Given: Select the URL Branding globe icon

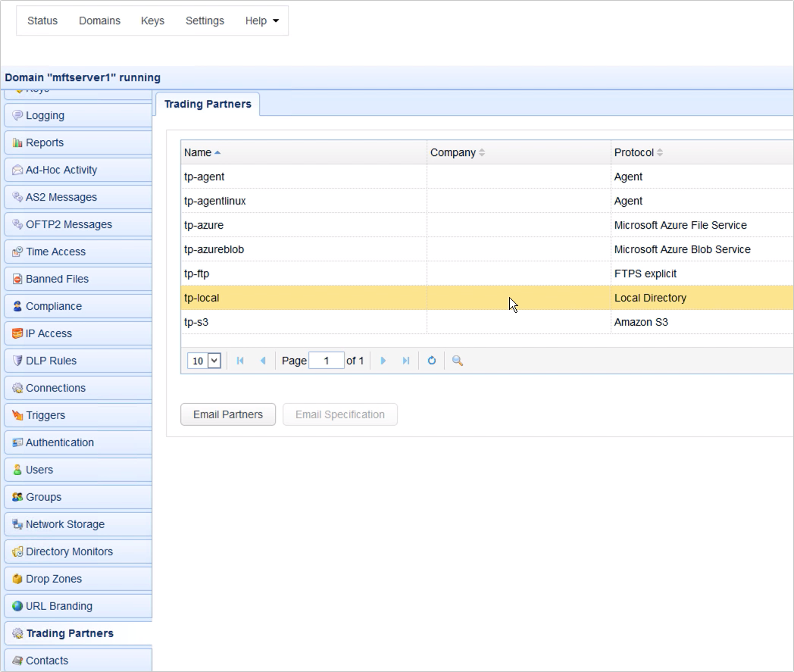Looking at the screenshot, I should pyautogui.click(x=17, y=606).
